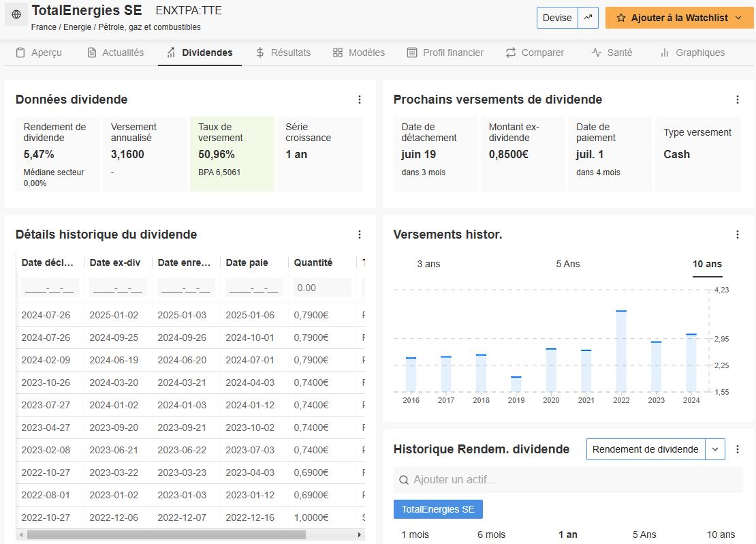This screenshot has width=756, height=544.
Task: Click the Ajouter un actif search field
Action: point(568,480)
